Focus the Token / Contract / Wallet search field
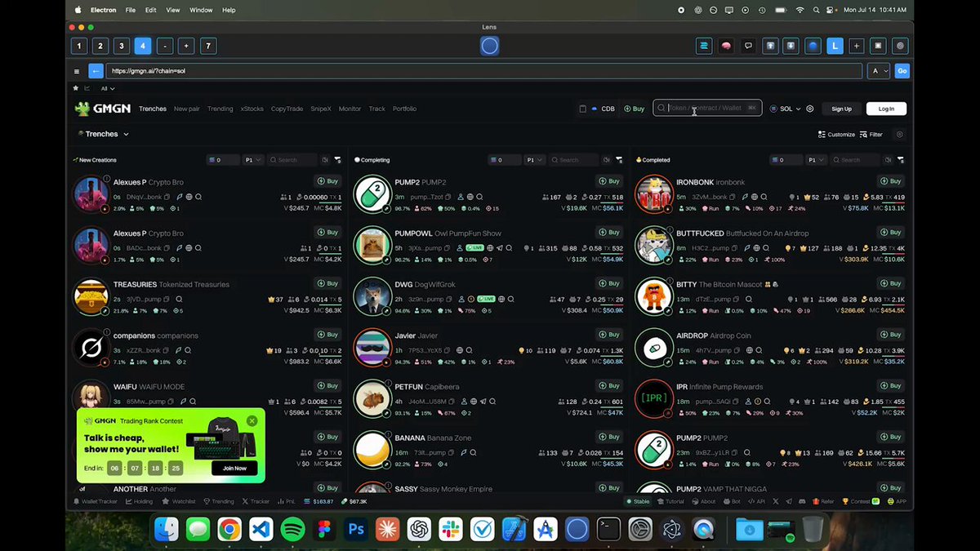This screenshot has height=551, width=980. [x=707, y=109]
